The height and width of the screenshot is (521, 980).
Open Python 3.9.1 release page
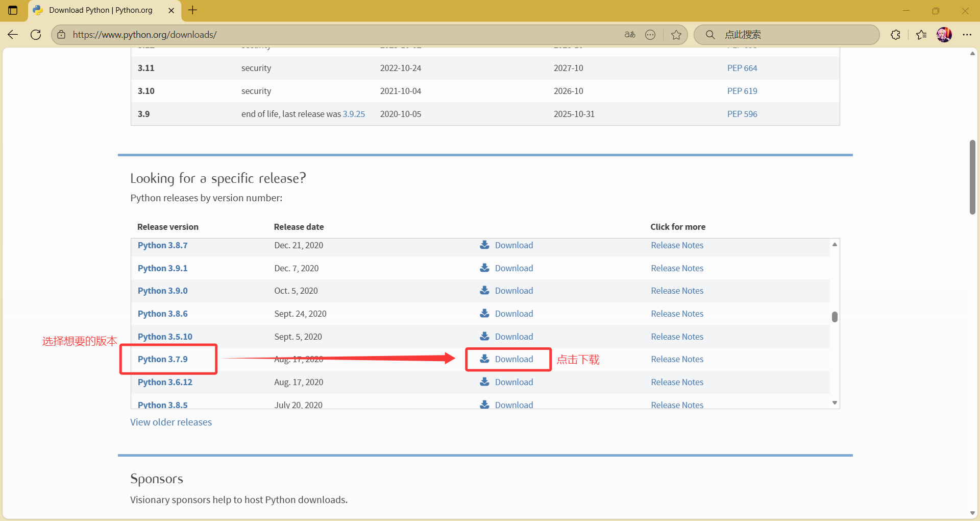point(162,268)
